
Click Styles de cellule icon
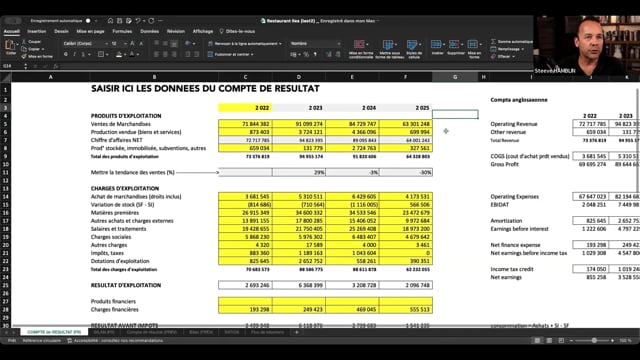click(x=412, y=45)
